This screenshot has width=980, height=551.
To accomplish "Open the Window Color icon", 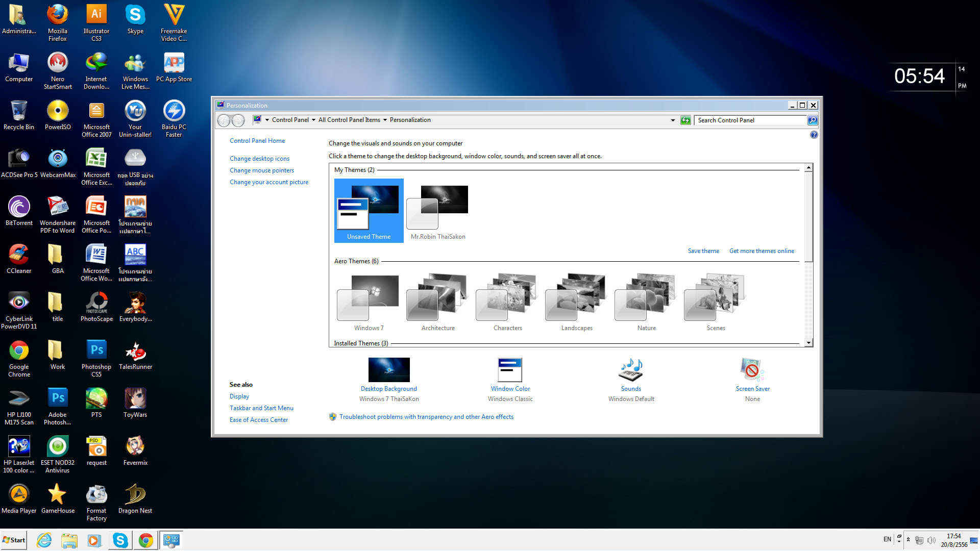I will click(510, 370).
